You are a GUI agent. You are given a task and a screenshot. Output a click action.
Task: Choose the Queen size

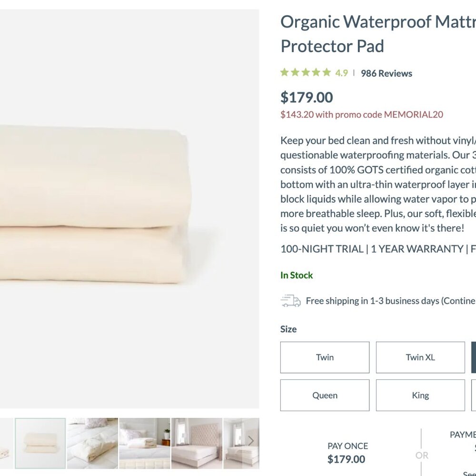pyautogui.click(x=325, y=395)
